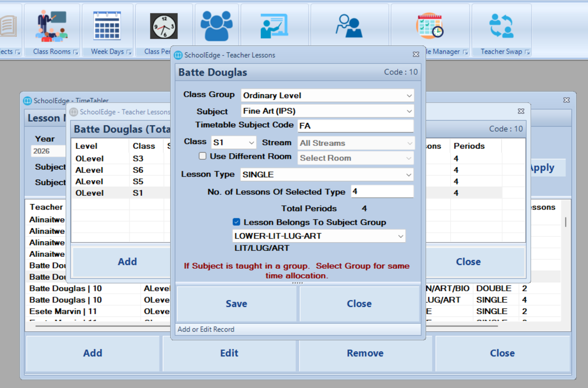The width and height of the screenshot is (588, 388).
Task: Open the LOWER-LIT-LUG-ART subject group dropdown
Action: (x=319, y=236)
